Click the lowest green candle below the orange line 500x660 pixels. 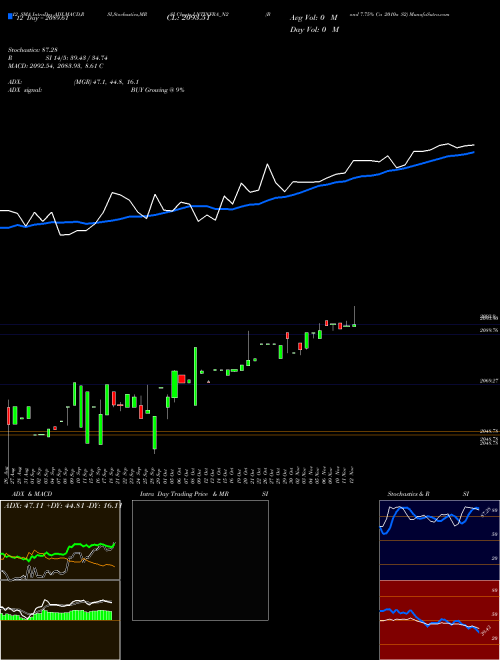(154, 435)
